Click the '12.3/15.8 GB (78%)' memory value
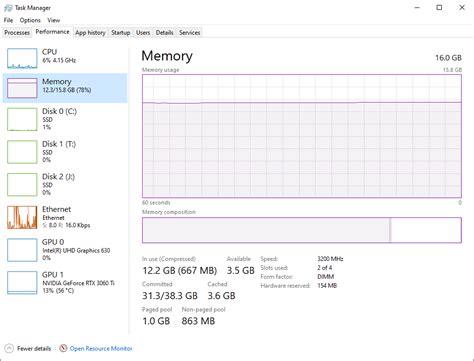474x361 pixels. pyautogui.click(x=67, y=90)
